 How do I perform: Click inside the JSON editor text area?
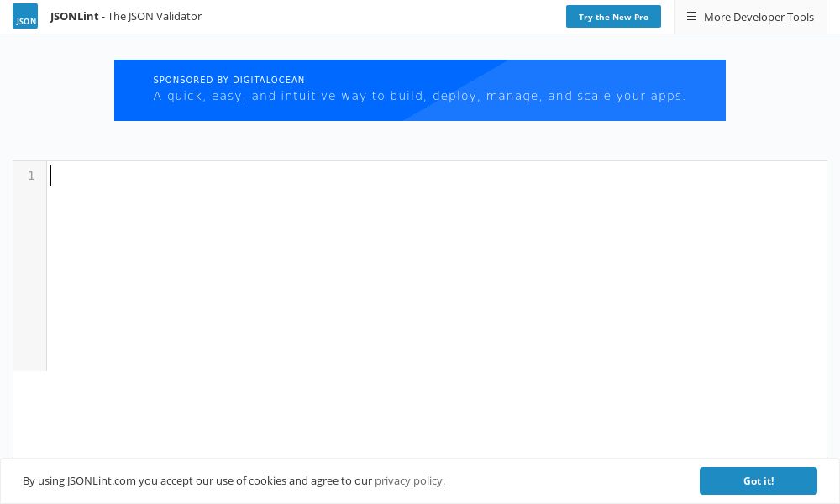437,309
